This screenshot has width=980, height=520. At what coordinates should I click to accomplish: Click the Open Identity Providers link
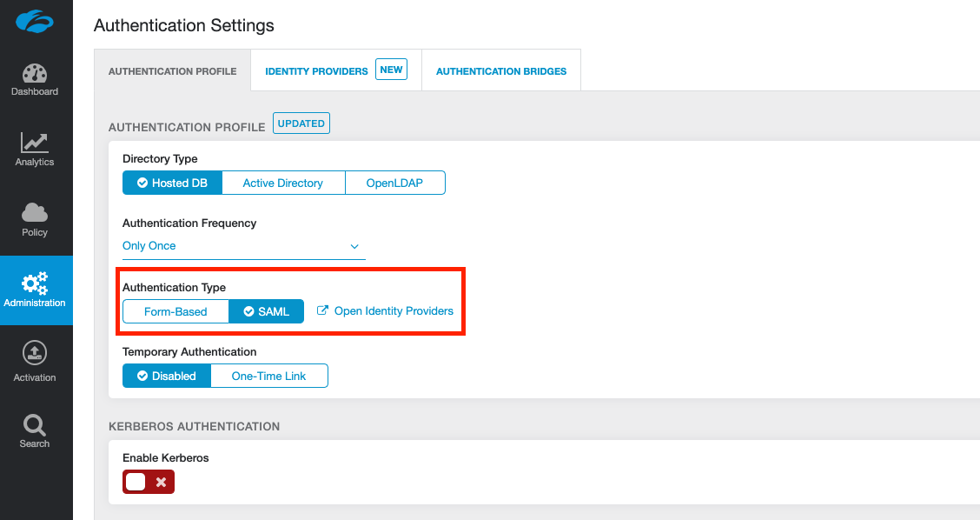394,310
